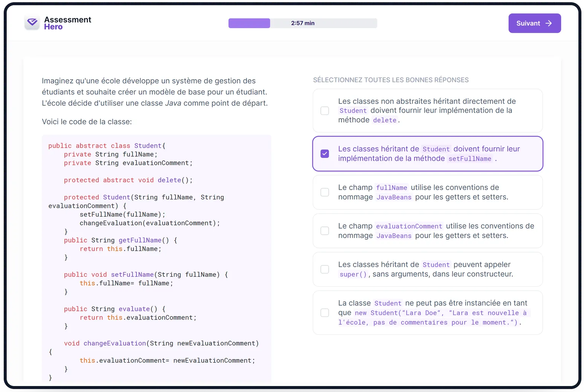Click the 'Sélectionnez toutes les bonnes réponses' heading
This screenshot has height=392, width=584.
point(390,80)
